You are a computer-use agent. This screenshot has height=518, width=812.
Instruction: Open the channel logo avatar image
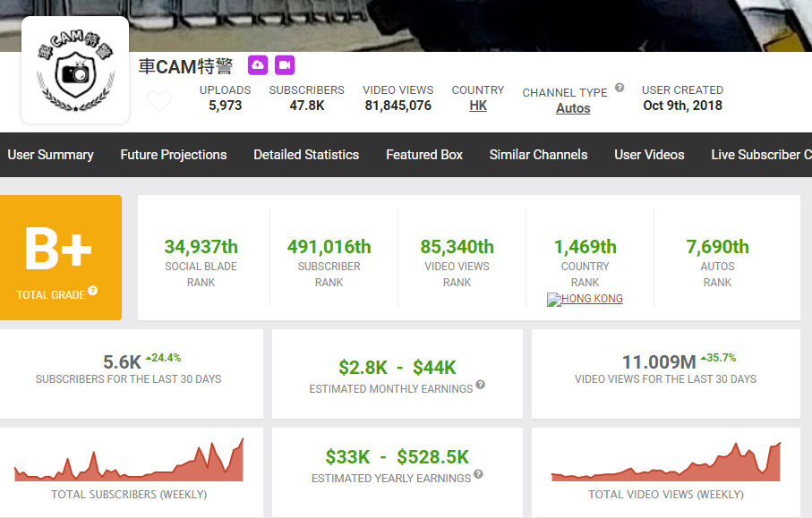(75, 70)
